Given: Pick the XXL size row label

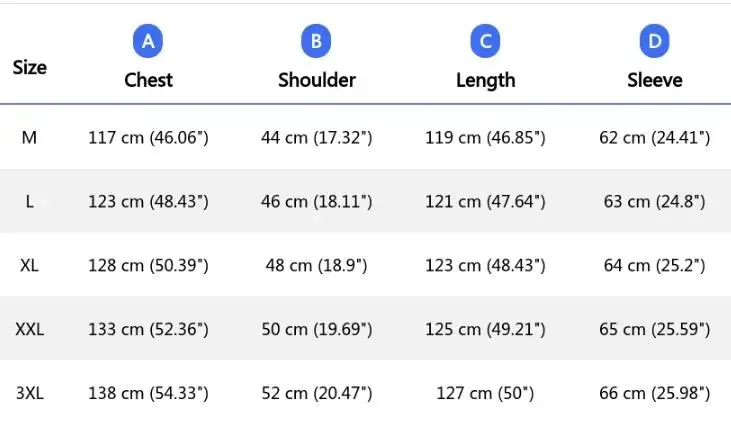Looking at the screenshot, I should tap(29, 329).
